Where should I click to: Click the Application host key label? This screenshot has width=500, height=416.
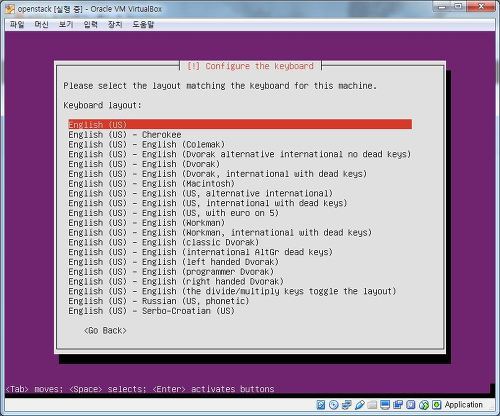pyautogui.click(x=463, y=405)
